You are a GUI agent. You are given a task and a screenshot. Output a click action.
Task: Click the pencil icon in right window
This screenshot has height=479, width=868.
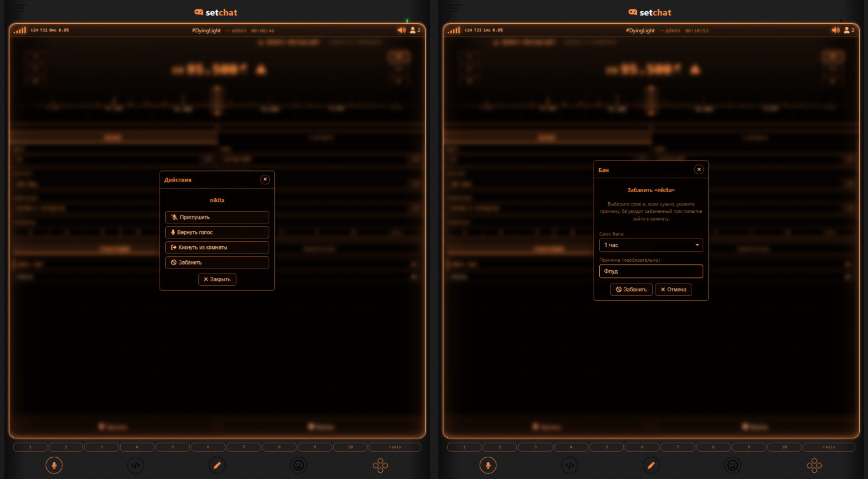coord(651,465)
